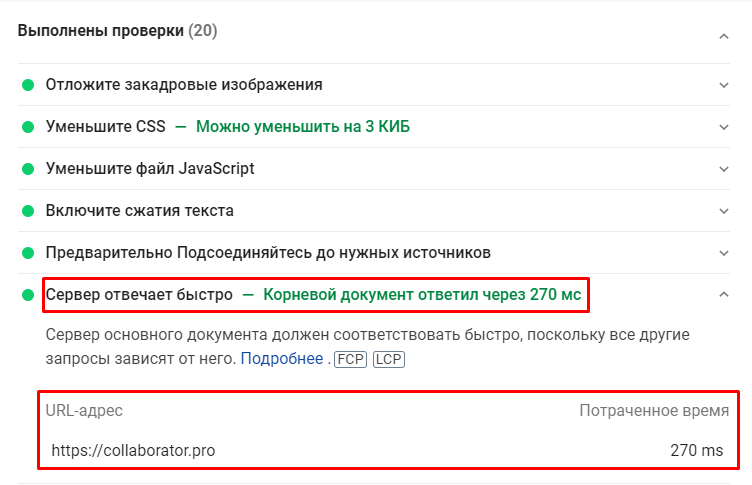This screenshot has width=752, height=485.
Task: Collapse the Выполнены проверки section chevron
Action: click(x=723, y=36)
